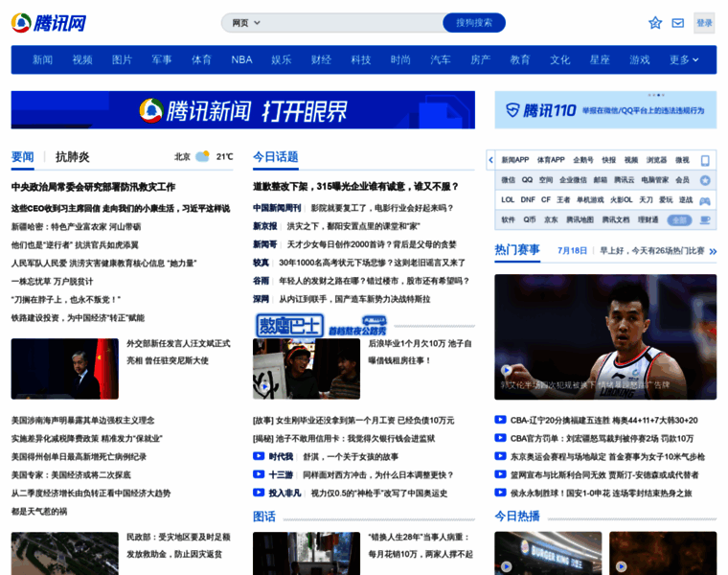The width and height of the screenshot is (728, 575).
Task: Click the coffee cup tools category icon
Action: point(705,220)
